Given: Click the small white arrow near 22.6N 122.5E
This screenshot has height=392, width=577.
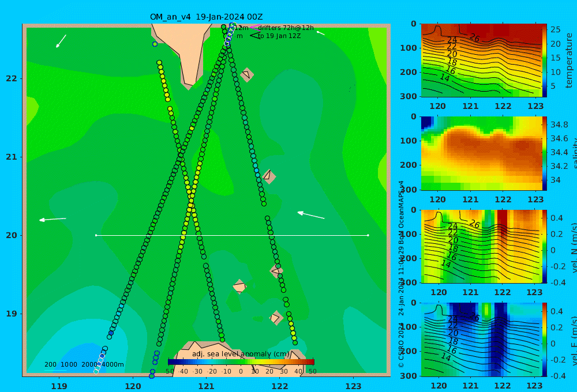Looking at the screenshot, I should [320, 33].
